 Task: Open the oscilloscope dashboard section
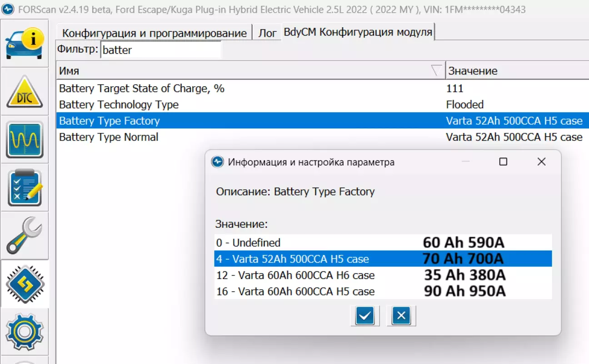[x=25, y=140]
